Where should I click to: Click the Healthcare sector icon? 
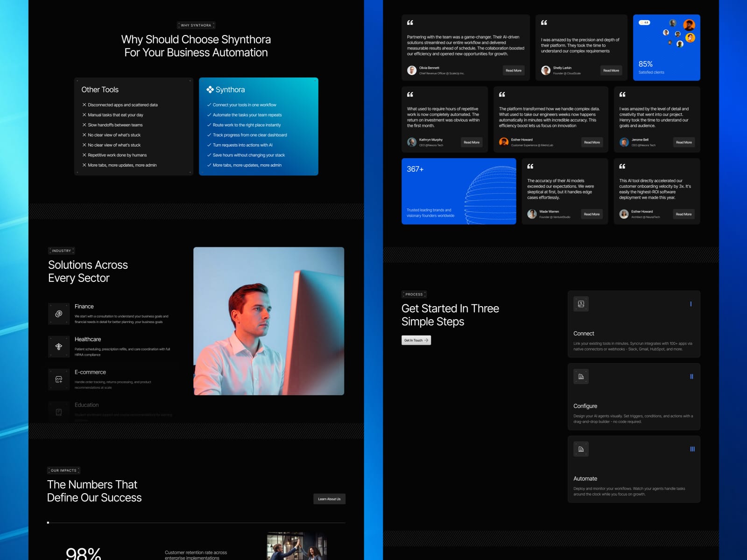pyautogui.click(x=59, y=346)
